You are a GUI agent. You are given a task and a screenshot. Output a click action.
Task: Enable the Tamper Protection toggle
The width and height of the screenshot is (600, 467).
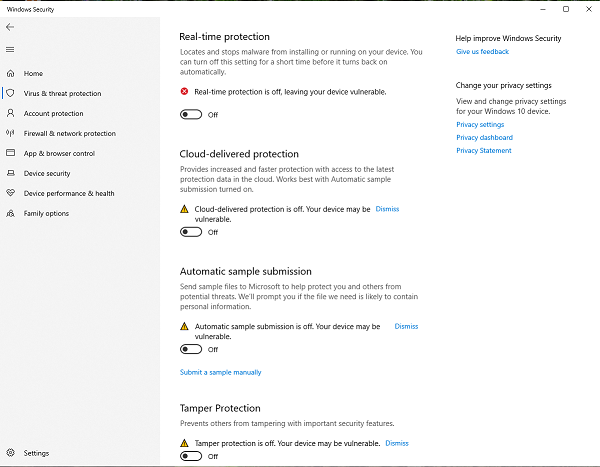tap(190, 456)
